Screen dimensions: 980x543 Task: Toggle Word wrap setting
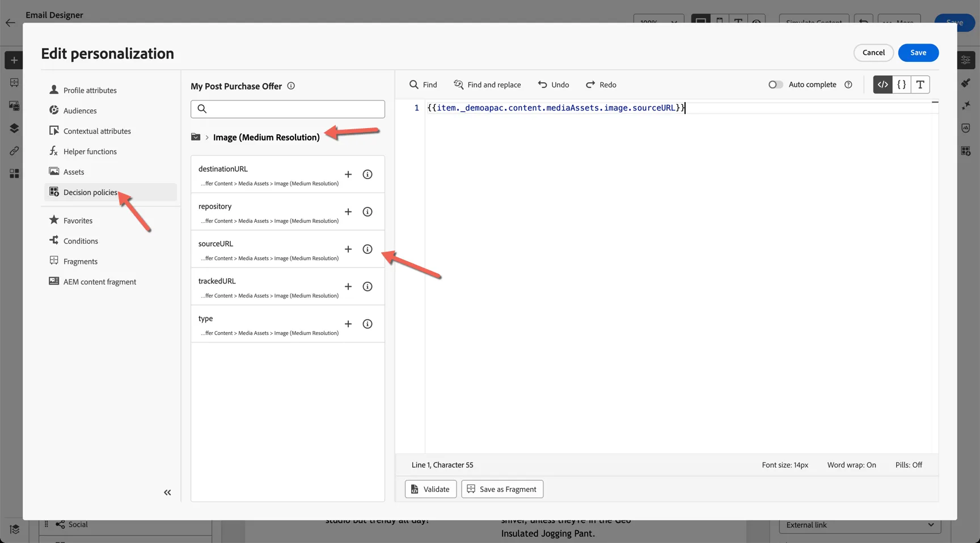851,465
